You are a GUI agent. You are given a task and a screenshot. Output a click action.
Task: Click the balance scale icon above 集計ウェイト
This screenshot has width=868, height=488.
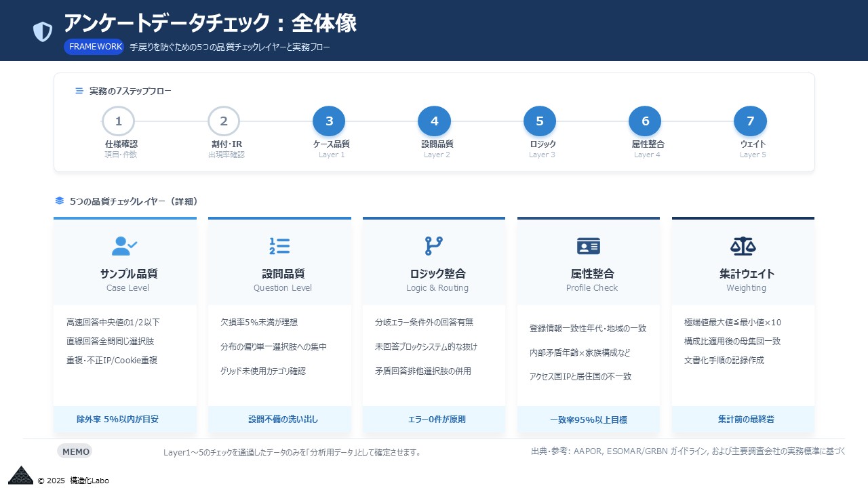tap(743, 246)
